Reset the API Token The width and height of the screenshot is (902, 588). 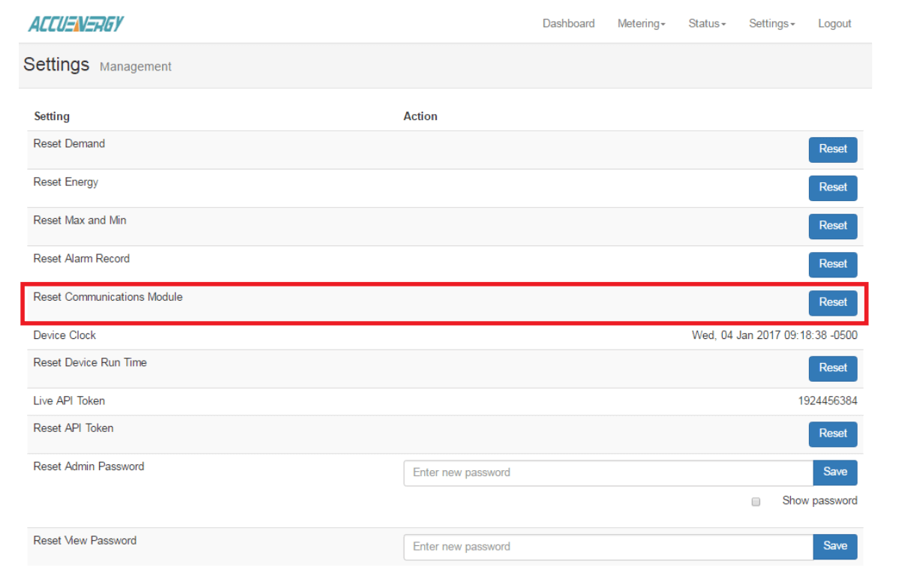pos(832,433)
